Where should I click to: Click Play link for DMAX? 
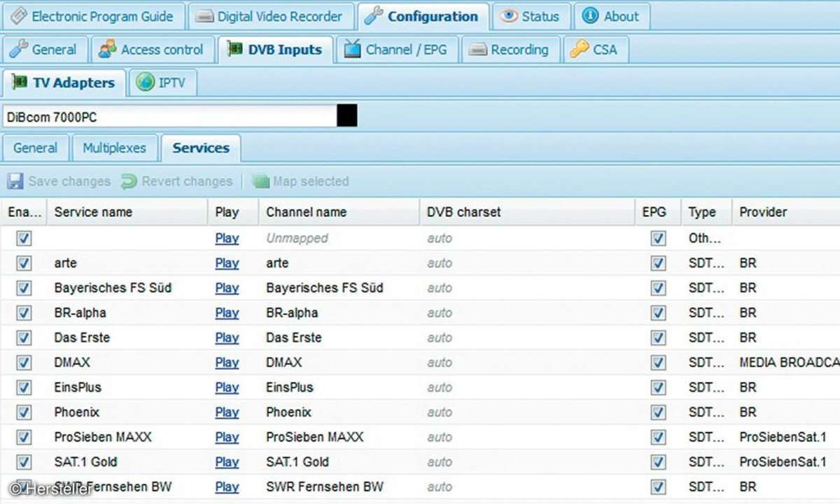227,363
